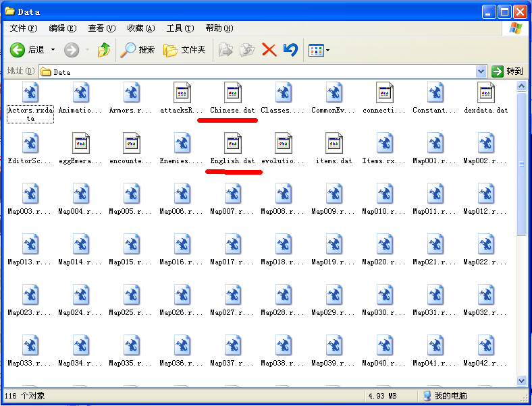Click the red Delete X icon
532x406 pixels.
tap(269, 50)
